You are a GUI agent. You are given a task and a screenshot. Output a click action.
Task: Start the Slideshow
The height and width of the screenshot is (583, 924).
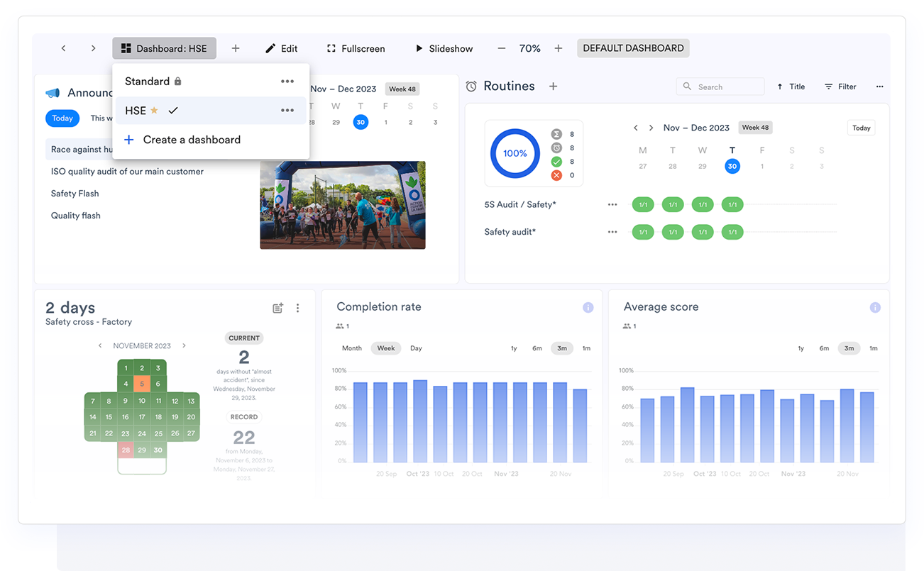click(444, 48)
